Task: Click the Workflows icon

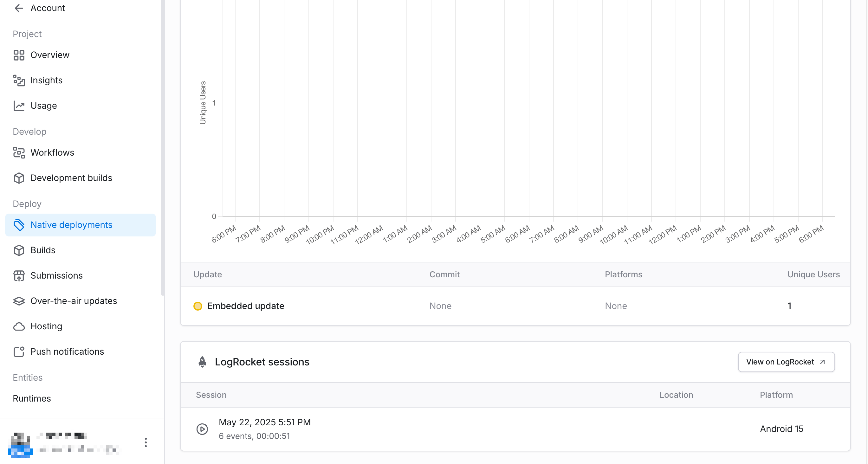Action: (x=19, y=153)
